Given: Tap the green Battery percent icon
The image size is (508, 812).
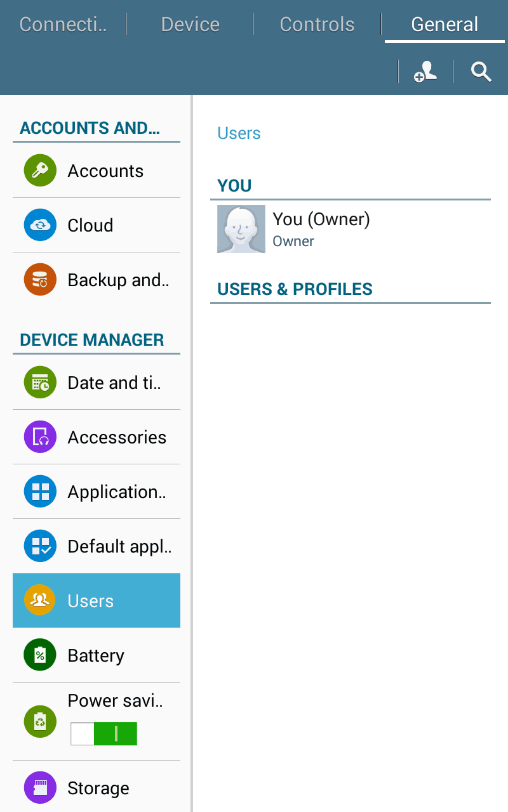Looking at the screenshot, I should tap(40, 655).
